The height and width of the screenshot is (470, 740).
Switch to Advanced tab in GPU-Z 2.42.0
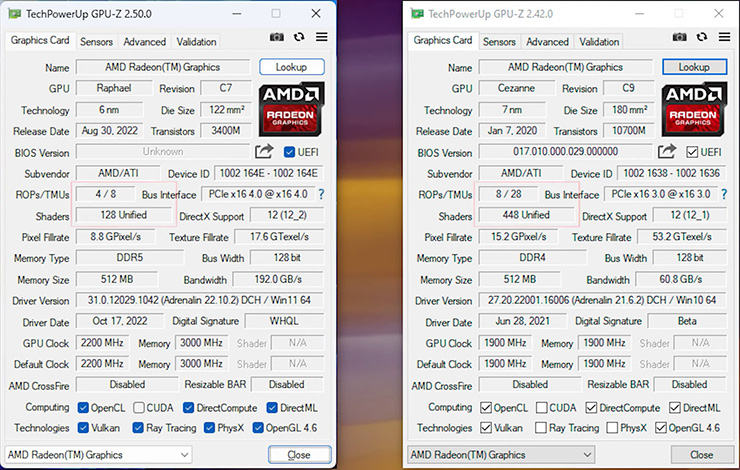(547, 42)
